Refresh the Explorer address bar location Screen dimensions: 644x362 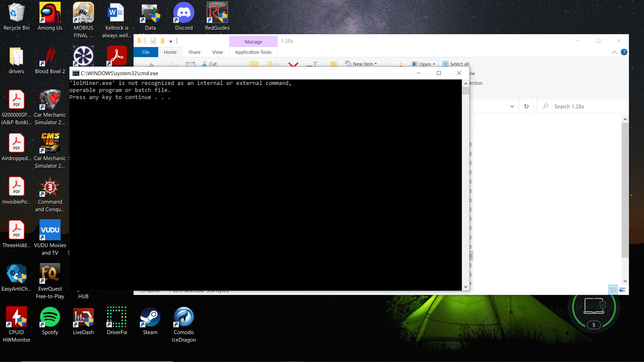point(526,106)
